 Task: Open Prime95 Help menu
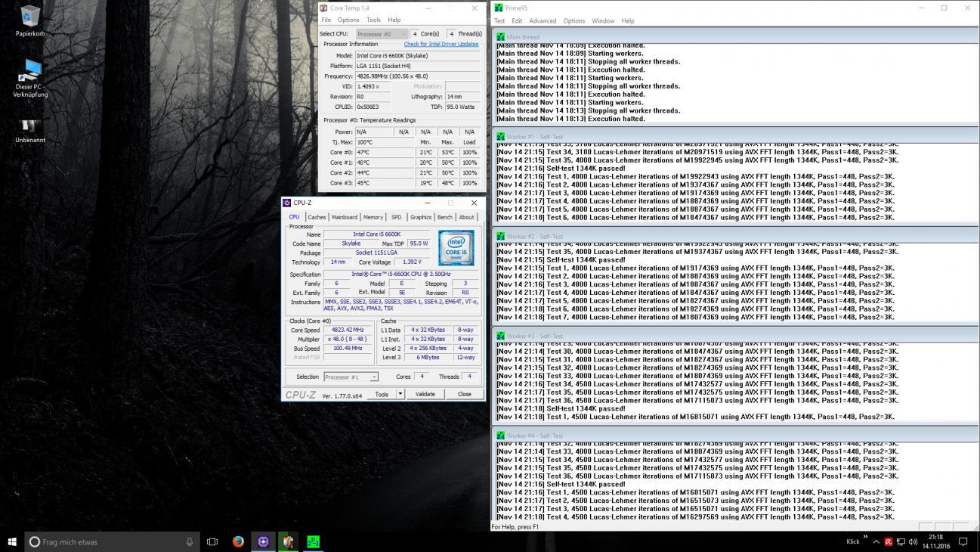point(628,20)
